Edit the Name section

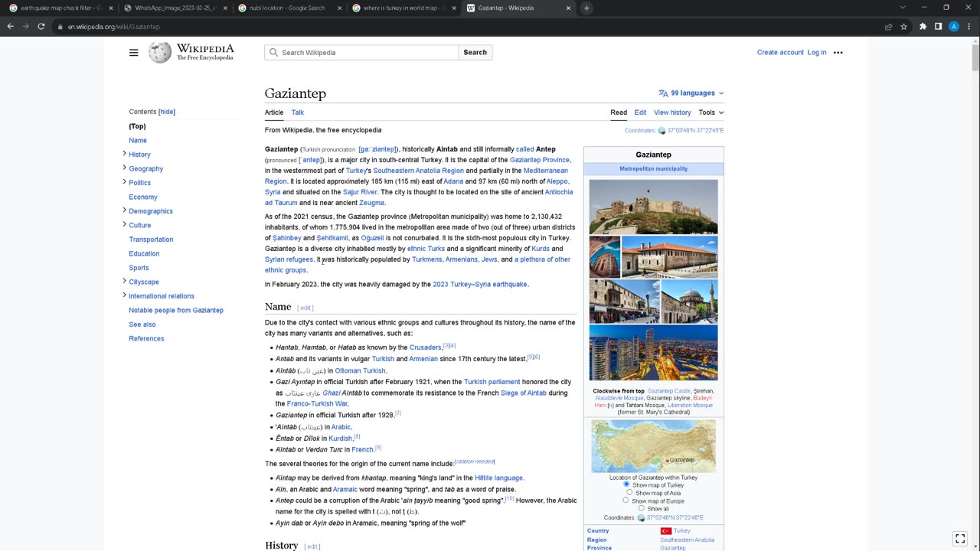pos(305,308)
